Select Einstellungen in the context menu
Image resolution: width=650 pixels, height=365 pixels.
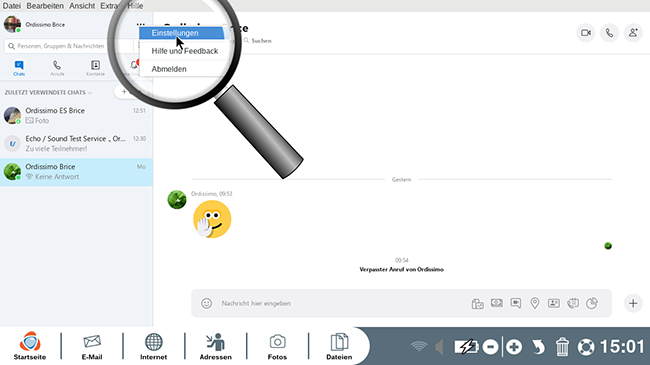click(182, 33)
